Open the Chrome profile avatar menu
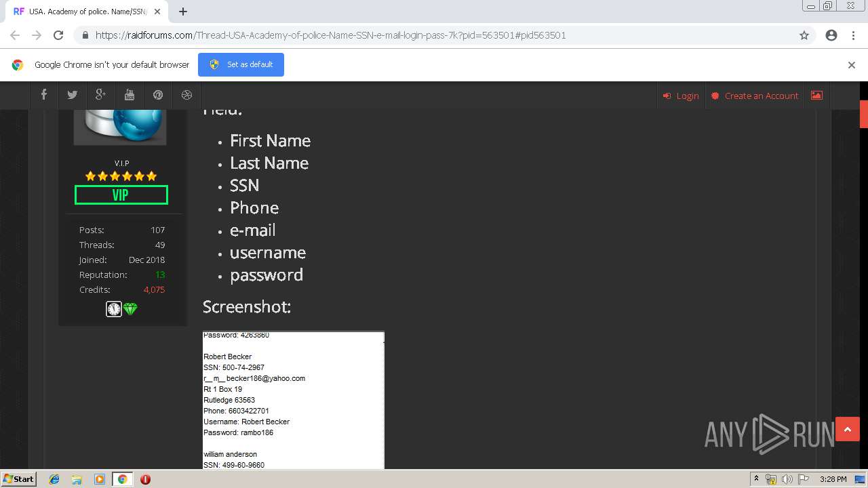Image resolution: width=868 pixels, height=488 pixels. (831, 35)
